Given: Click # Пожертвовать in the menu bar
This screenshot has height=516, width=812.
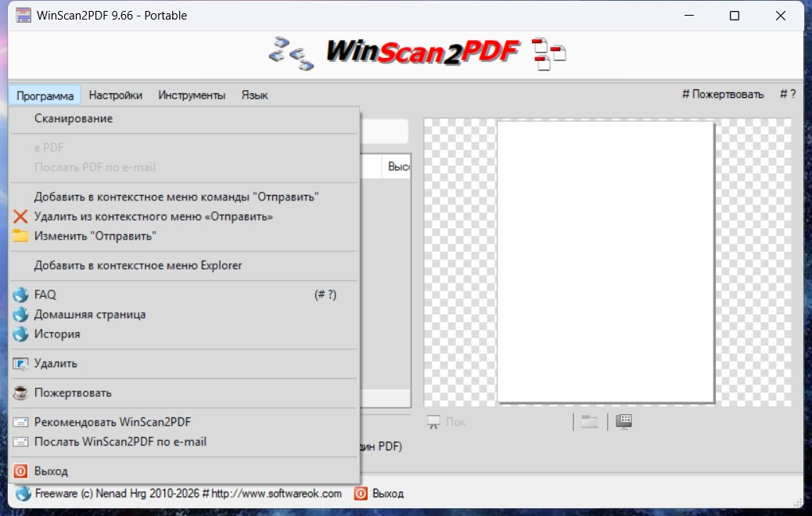Looking at the screenshot, I should pos(723,95).
